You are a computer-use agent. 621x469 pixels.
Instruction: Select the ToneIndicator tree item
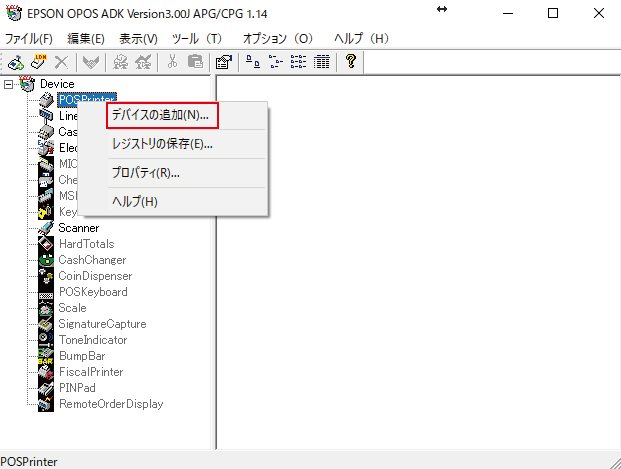[x=93, y=340]
